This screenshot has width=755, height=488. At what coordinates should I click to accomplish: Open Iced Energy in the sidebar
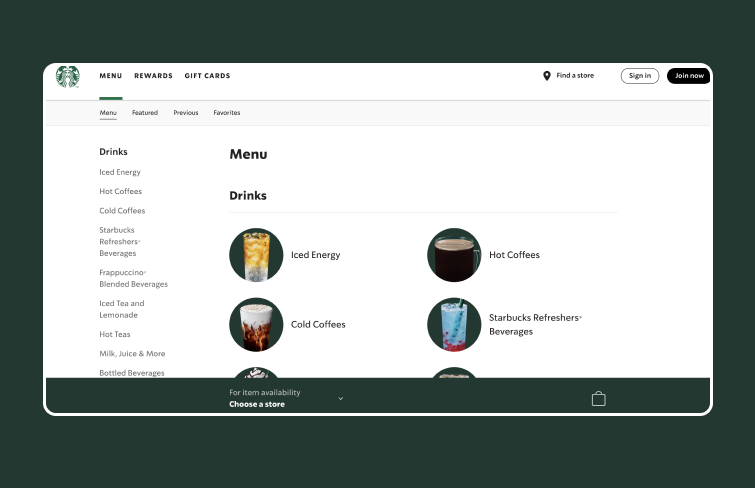[x=120, y=172]
